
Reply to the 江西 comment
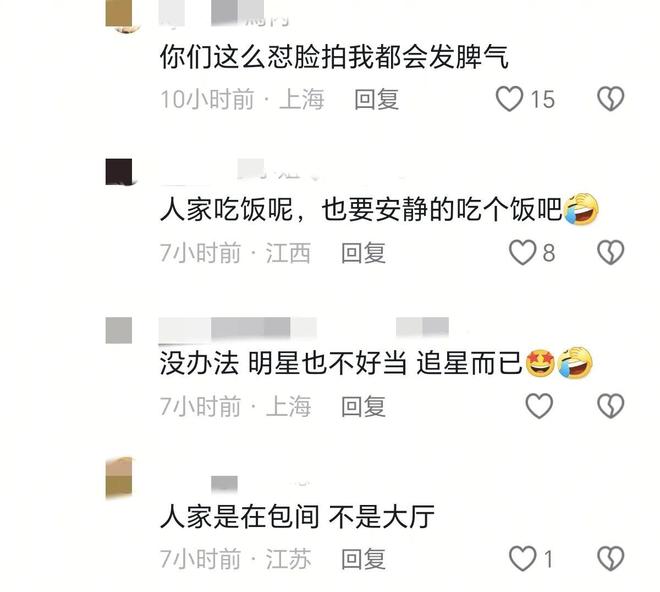pyautogui.click(x=363, y=253)
